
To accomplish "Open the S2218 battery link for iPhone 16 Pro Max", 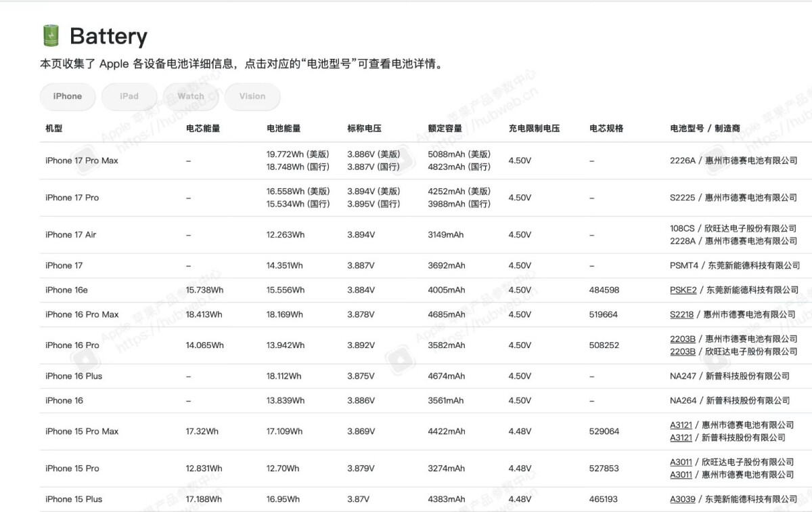I will point(682,314).
